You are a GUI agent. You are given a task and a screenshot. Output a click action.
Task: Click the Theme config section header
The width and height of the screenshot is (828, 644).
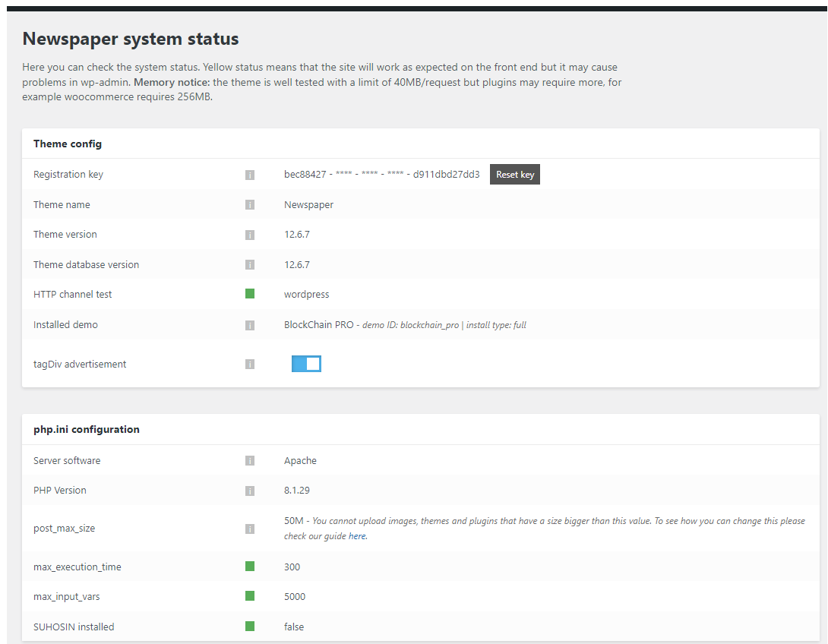[68, 144]
